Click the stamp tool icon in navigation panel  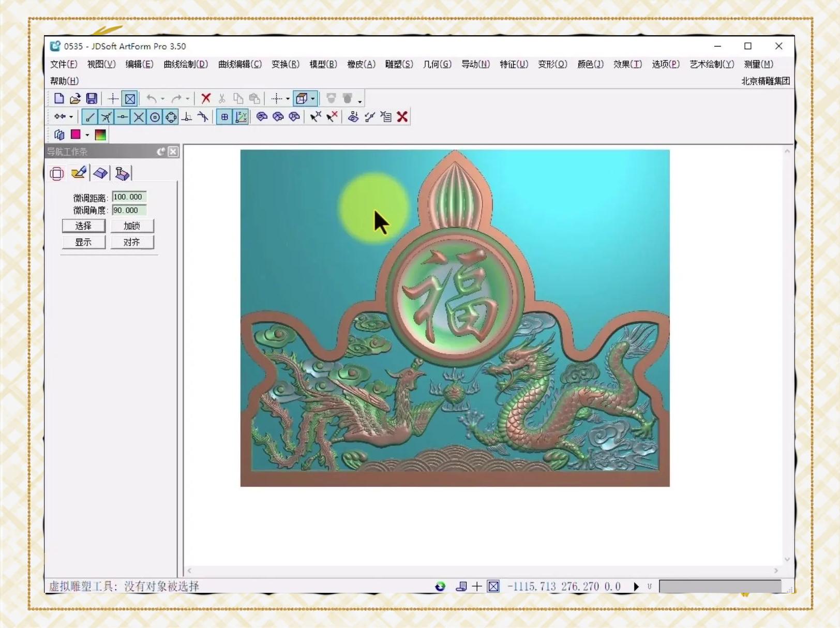(x=122, y=173)
